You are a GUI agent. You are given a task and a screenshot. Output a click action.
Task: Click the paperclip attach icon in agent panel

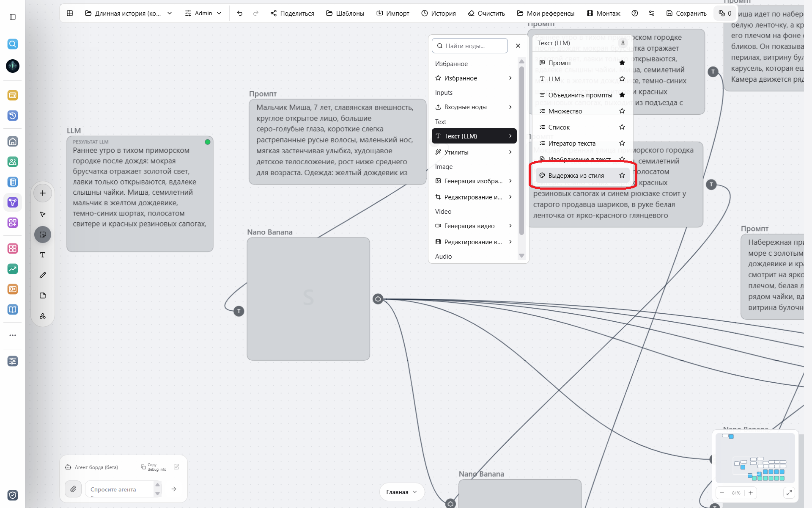point(73,489)
